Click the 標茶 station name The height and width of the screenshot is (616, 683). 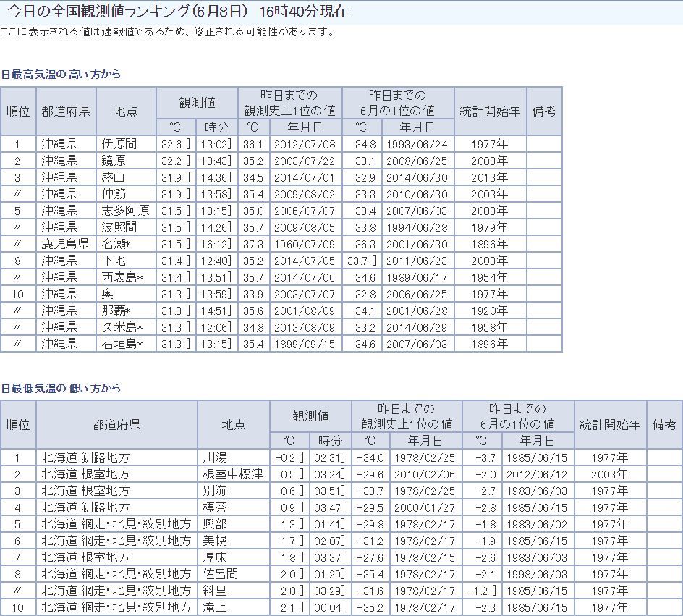(216, 507)
